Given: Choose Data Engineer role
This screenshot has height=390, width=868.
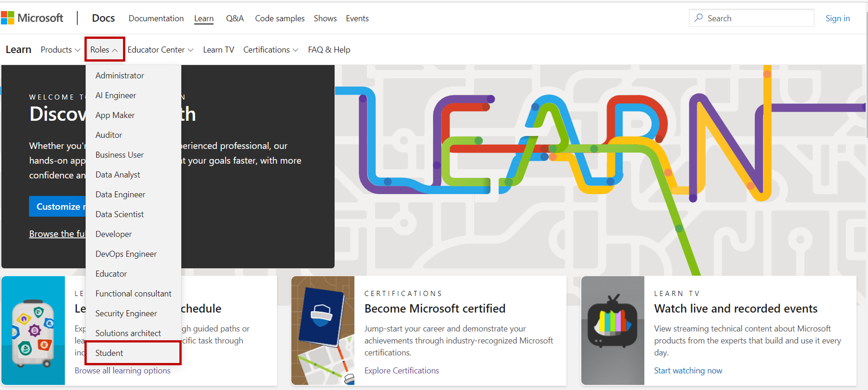Looking at the screenshot, I should [x=133, y=195].
